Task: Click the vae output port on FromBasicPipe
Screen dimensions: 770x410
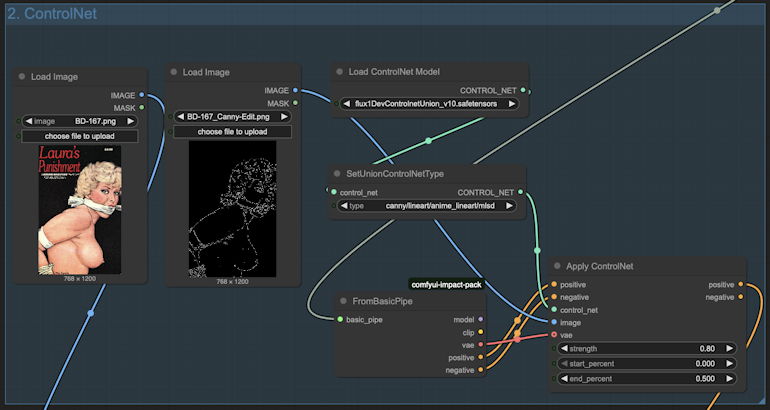Action: [481, 345]
